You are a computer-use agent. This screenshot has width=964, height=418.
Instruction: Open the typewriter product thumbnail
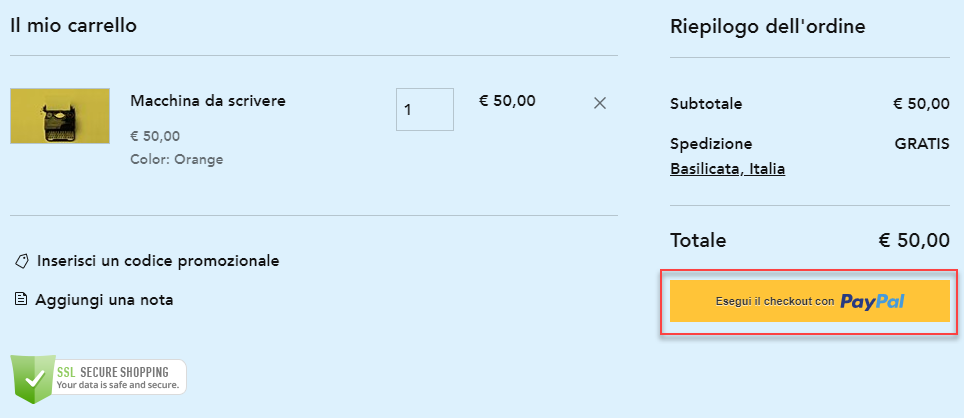point(60,116)
